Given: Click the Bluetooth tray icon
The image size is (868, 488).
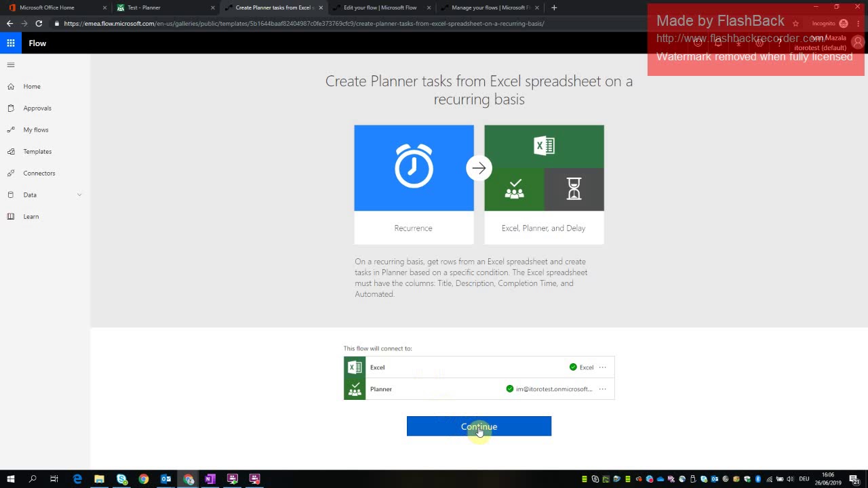Looking at the screenshot, I should click(x=758, y=479).
